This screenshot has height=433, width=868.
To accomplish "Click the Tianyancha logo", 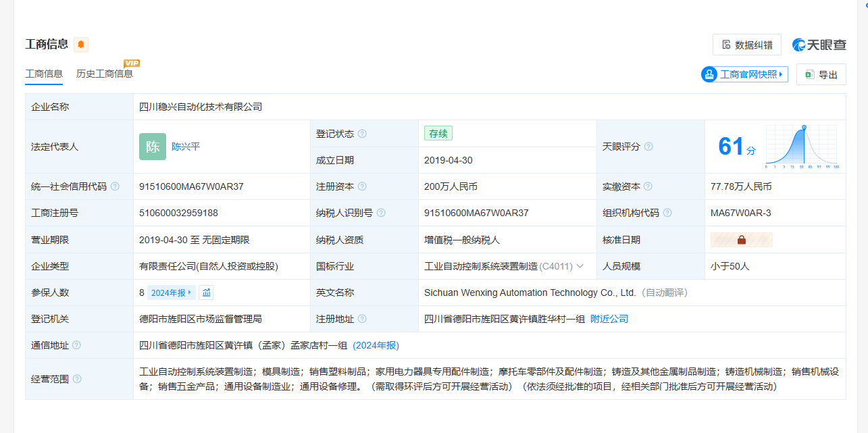I will pos(819,45).
